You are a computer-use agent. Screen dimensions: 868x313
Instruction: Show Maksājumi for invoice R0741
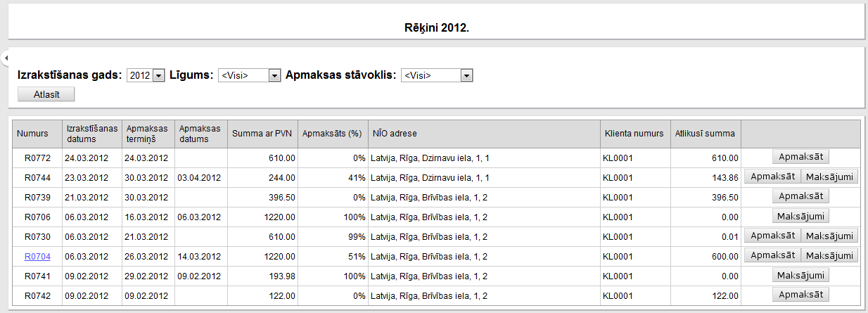tap(800, 275)
